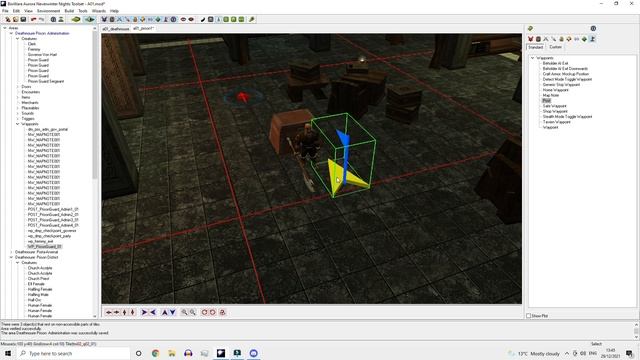
Task: Click the New module toolbar icon
Action: tap(7, 19)
